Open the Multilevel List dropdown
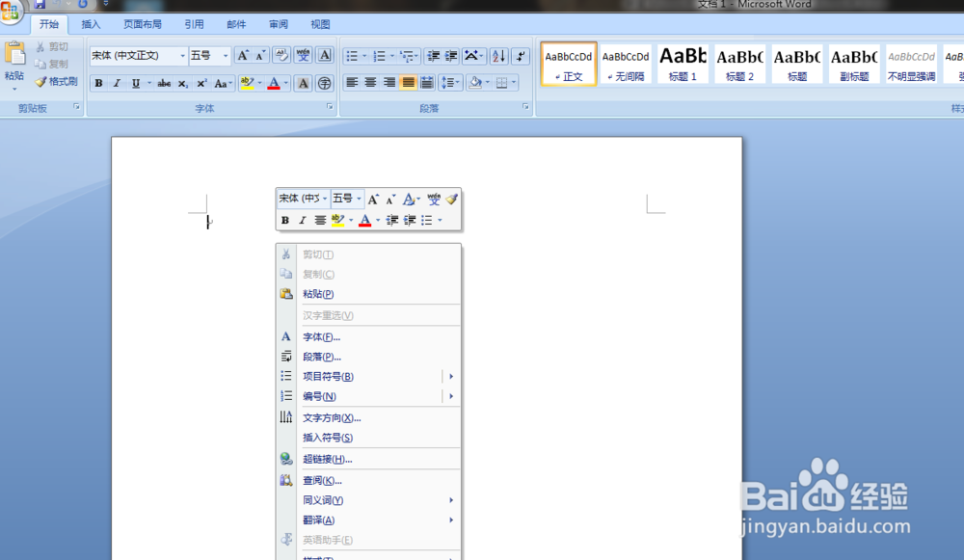 pos(409,56)
